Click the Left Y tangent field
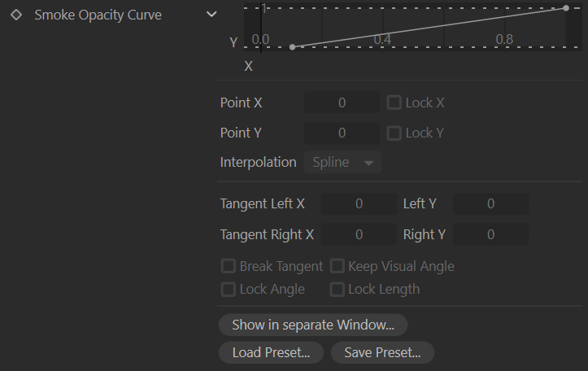The height and width of the screenshot is (371, 588). pos(490,203)
